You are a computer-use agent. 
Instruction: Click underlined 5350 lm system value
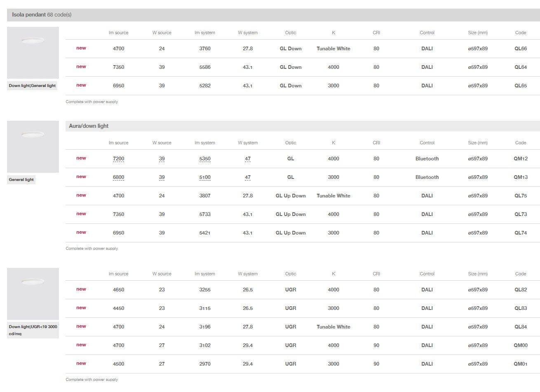pyautogui.click(x=205, y=159)
